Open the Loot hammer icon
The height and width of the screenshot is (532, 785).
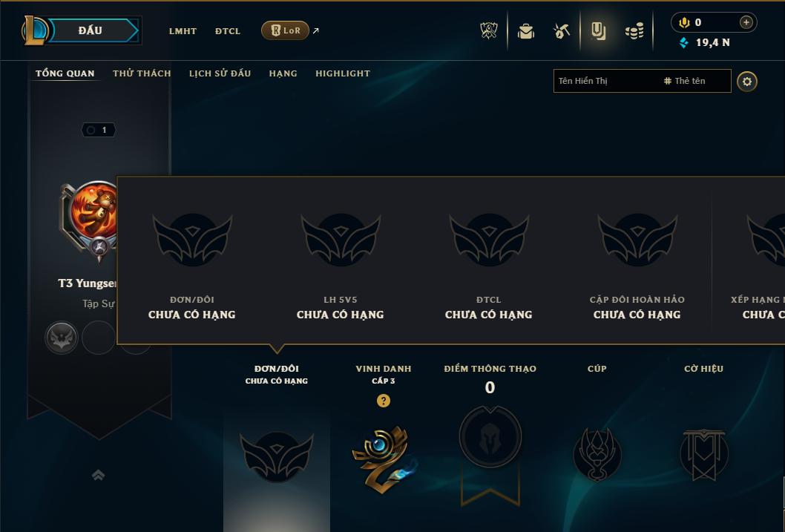(x=562, y=31)
